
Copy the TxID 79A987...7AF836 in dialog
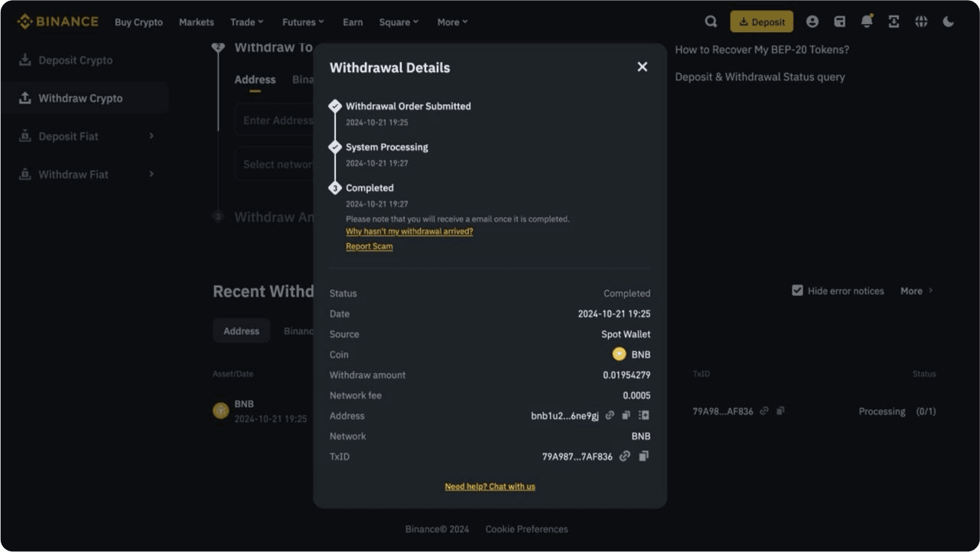(643, 456)
